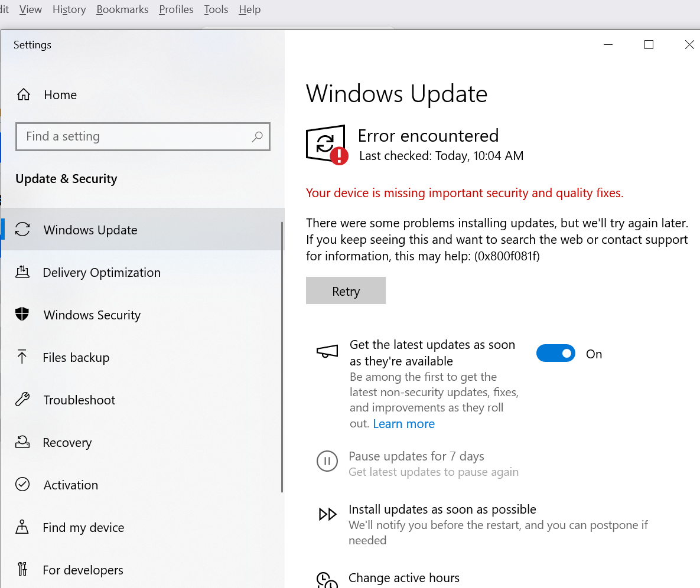Open Troubleshoot section

(x=142, y=399)
